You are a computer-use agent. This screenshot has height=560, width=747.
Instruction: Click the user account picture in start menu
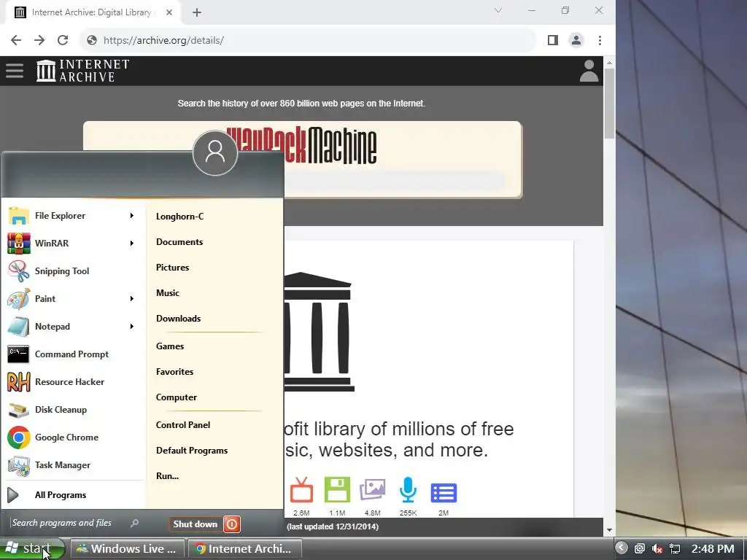coord(215,153)
